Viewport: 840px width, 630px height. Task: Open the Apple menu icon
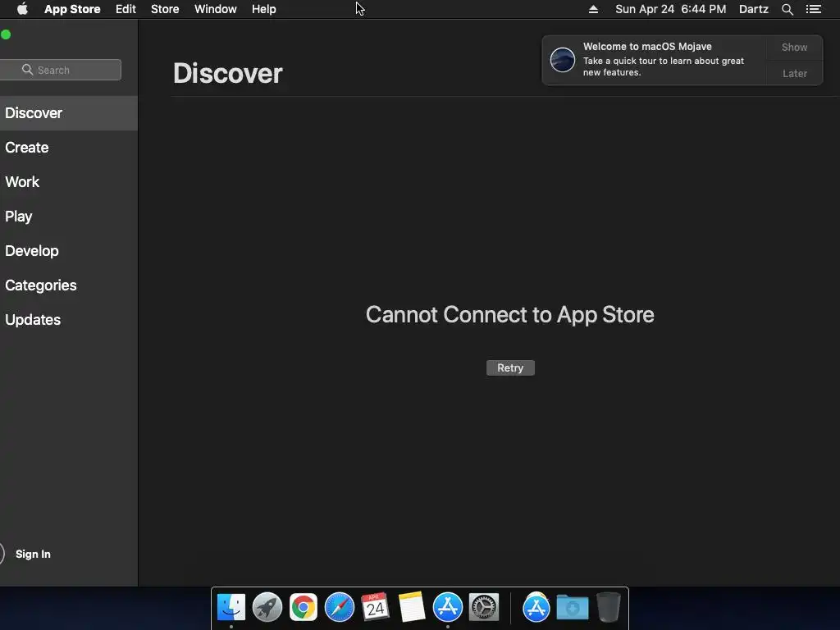22,9
